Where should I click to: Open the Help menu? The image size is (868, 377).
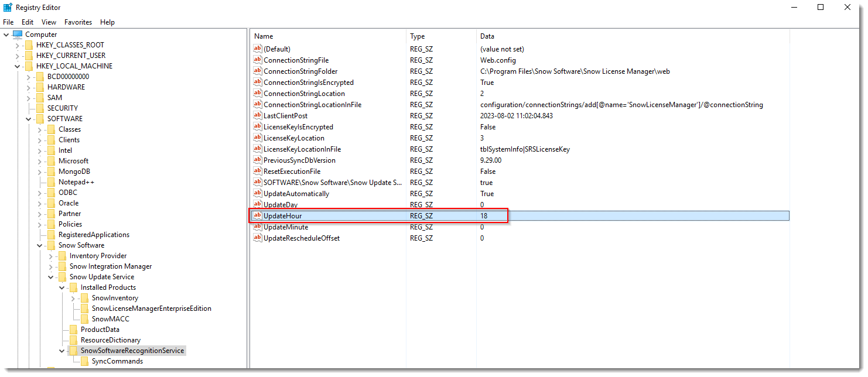[108, 22]
